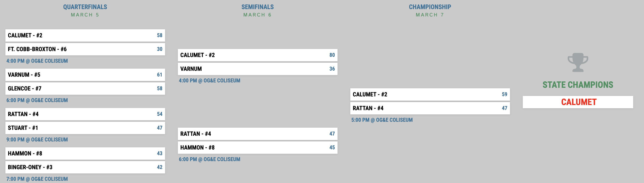This screenshot has height=183, width=644.
Task: Click the 5:00 PM championship game link
Action: point(382,120)
